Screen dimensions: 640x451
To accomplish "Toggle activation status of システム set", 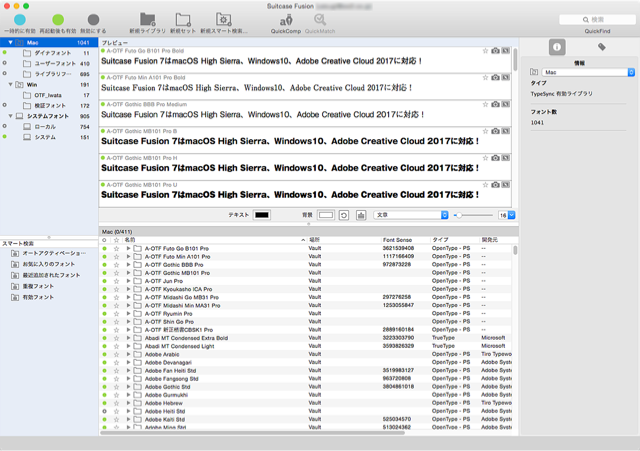I will [4, 137].
